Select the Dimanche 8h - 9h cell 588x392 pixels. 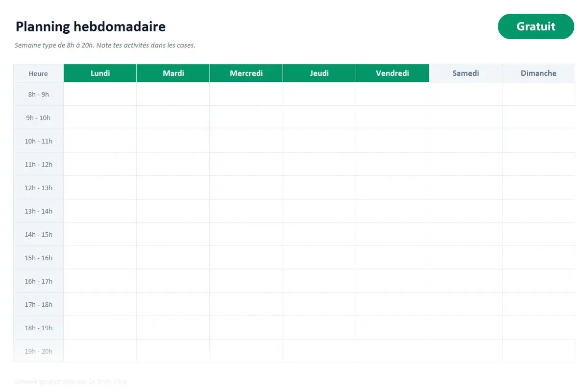(539, 94)
